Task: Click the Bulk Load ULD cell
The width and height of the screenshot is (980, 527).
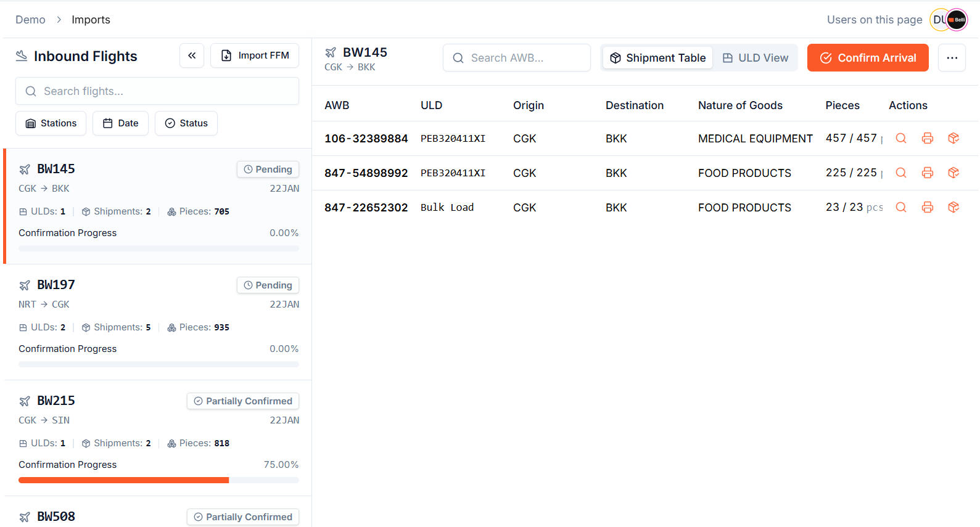Action: tap(447, 208)
